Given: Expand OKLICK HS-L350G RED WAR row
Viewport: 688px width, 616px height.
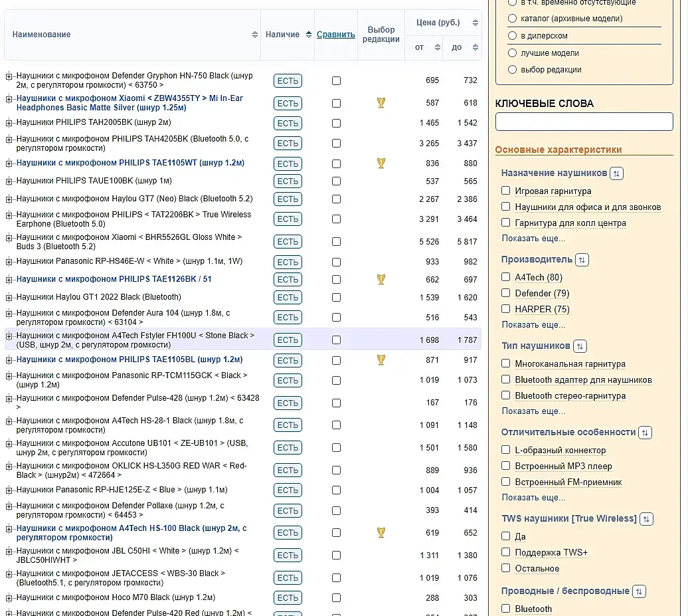Looking at the screenshot, I should (9, 466).
